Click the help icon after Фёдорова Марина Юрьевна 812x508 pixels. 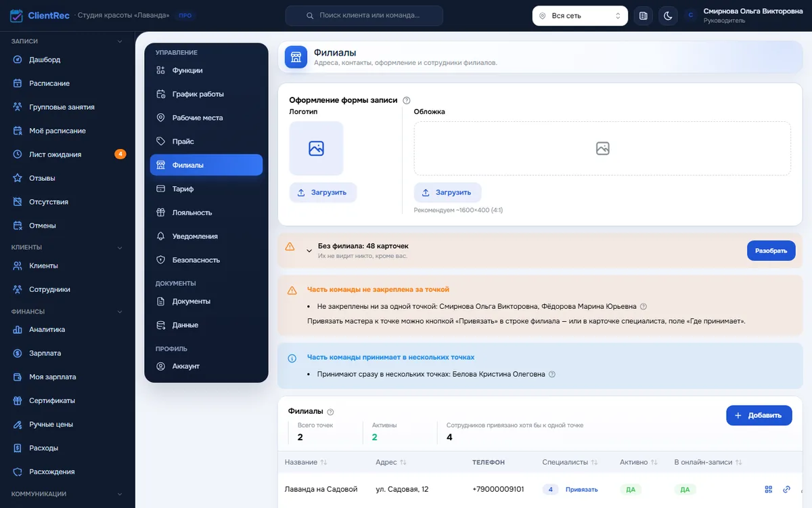click(644, 306)
